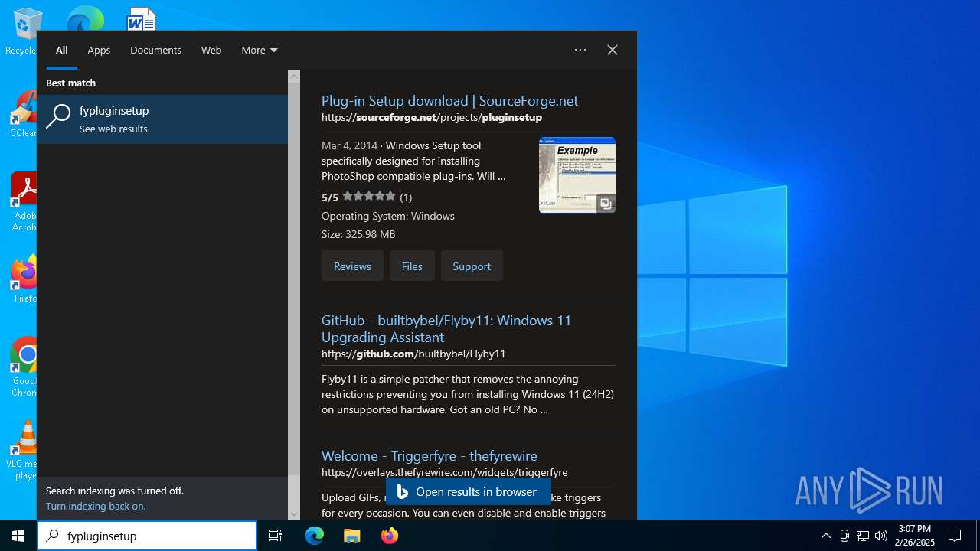Select fypluginsetup best match result
This screenshot has width=980, height=551.
[162, 119]
